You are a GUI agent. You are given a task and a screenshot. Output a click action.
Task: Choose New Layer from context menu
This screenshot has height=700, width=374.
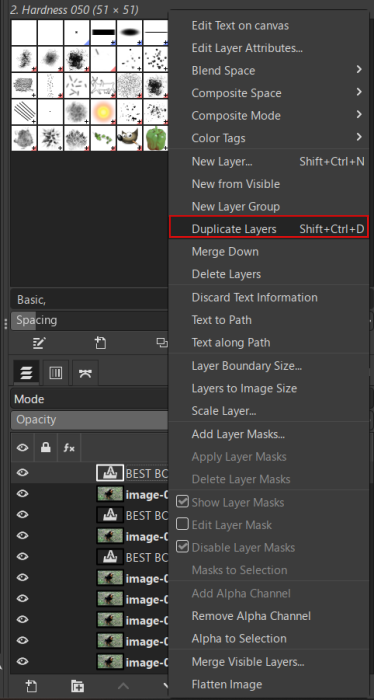pos(269,161)
